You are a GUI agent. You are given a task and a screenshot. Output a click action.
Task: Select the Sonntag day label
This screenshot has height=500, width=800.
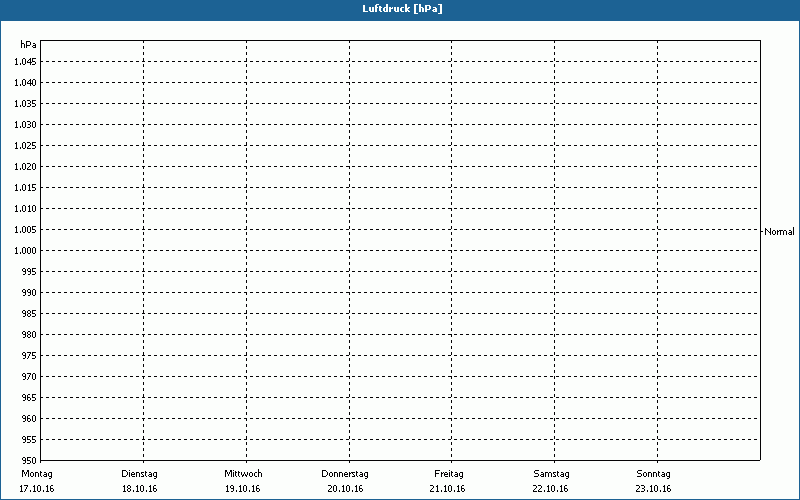point(654,474)
